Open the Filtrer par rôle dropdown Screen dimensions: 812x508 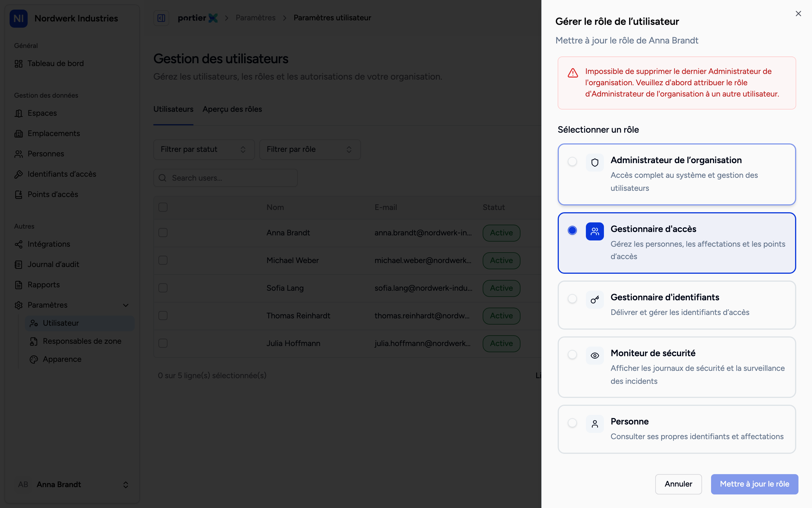(x=310, y=149)
